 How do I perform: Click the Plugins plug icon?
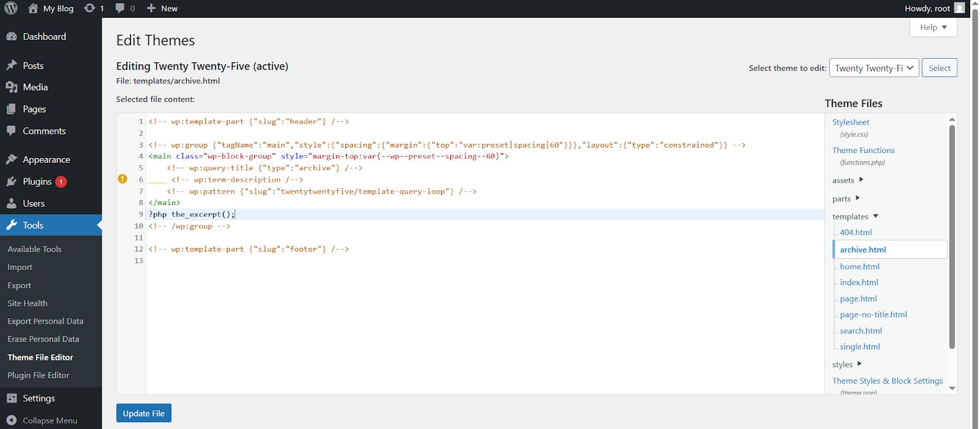(12, 182)
